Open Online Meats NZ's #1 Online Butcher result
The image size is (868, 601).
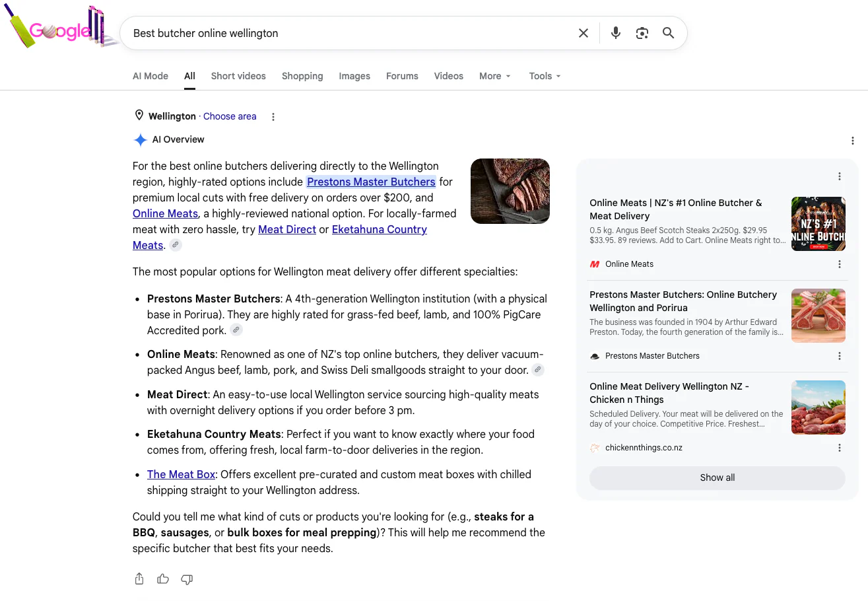click(x=676, y=209)
